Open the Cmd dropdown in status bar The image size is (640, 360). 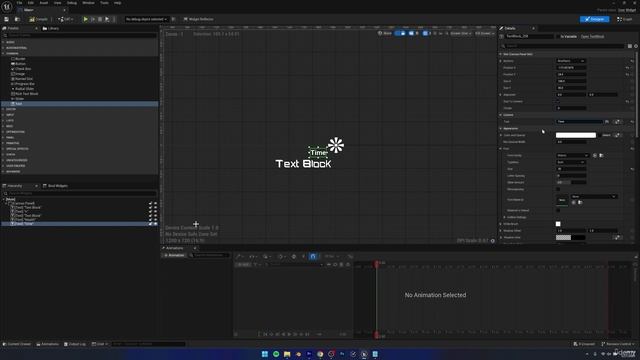click(x=100, y=344)
